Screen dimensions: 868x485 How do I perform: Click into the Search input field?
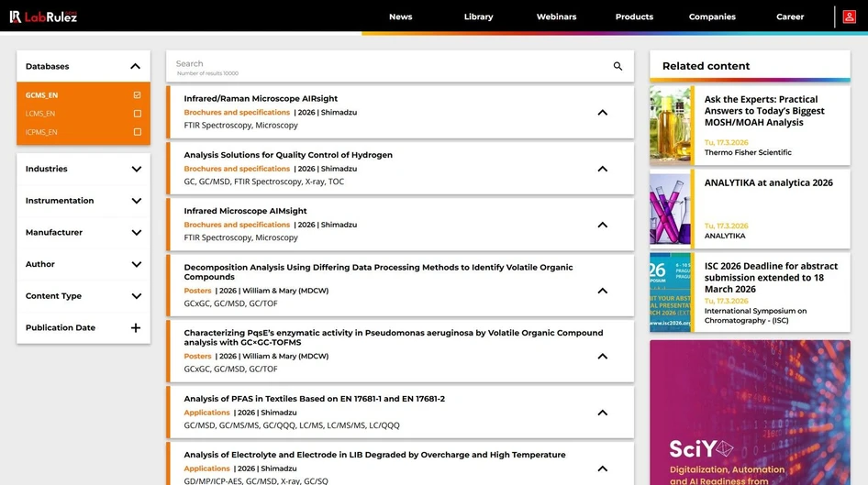(385, 64)
